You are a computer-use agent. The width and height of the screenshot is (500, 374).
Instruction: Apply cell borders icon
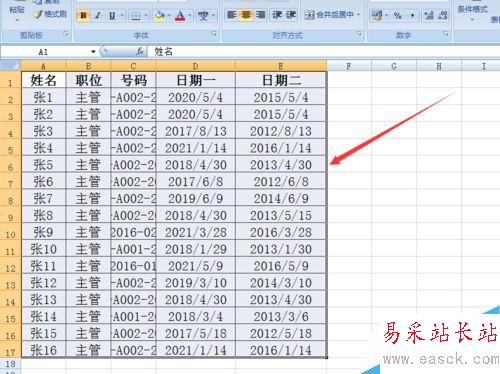tap(136, 16)
